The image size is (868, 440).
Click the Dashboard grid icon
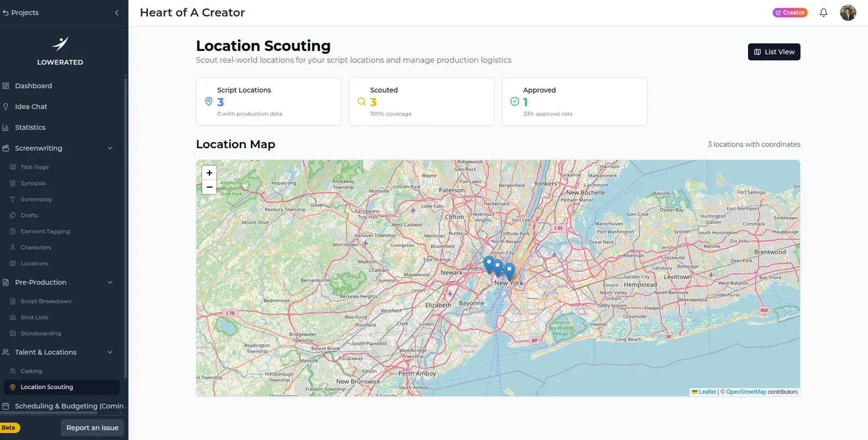(x=6, y=86)
